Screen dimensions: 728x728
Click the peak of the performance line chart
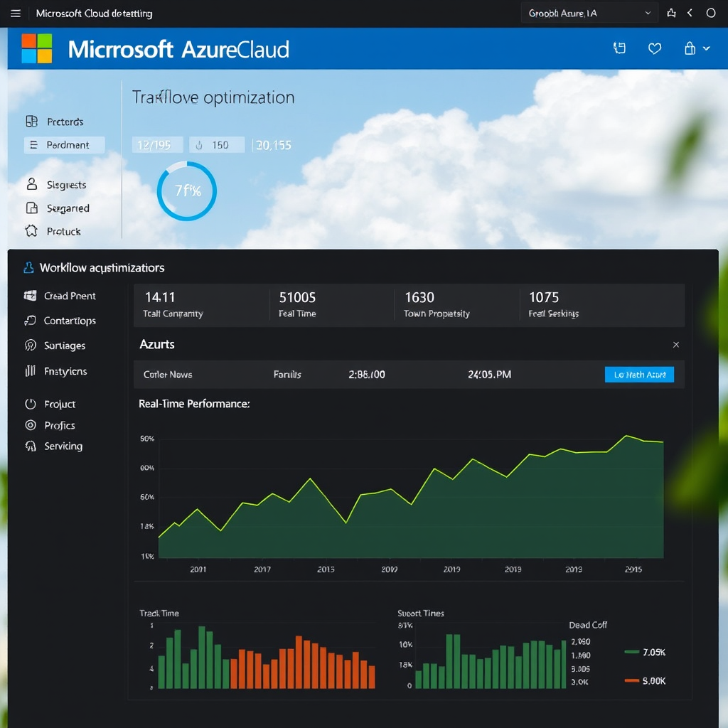(x=626, y=436)
